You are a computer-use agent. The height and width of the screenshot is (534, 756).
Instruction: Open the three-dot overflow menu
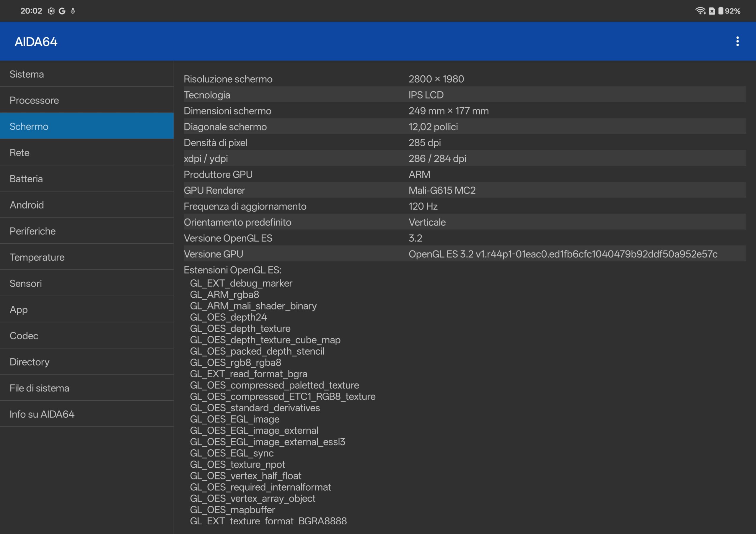(x=737, y=42)
